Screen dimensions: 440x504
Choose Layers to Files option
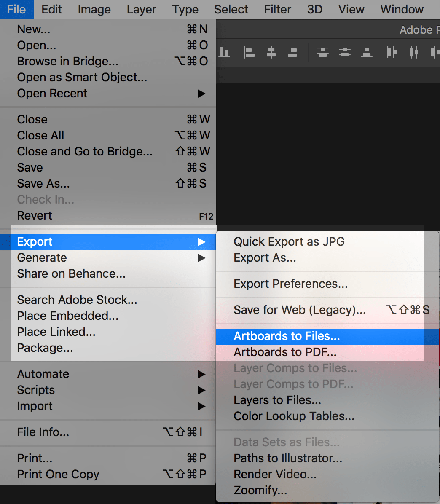(x=277, y=400)
